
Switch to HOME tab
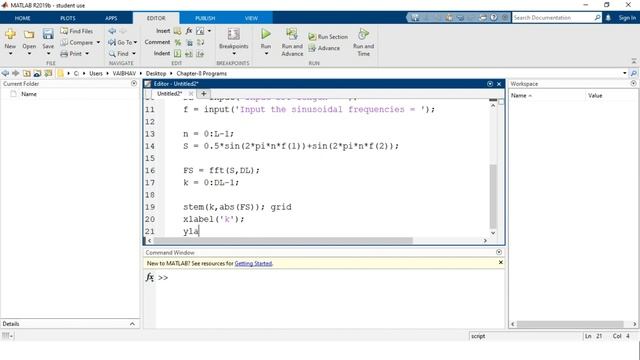(x=22, y=18)
